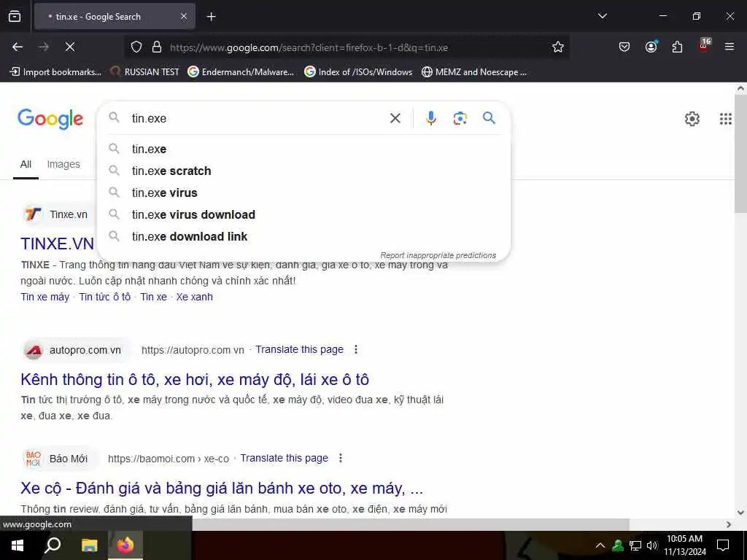Viewport: 747px width, 560px height.
Task: Select the "tin.exe virus" suggestion
Action: tap(304, 192)
